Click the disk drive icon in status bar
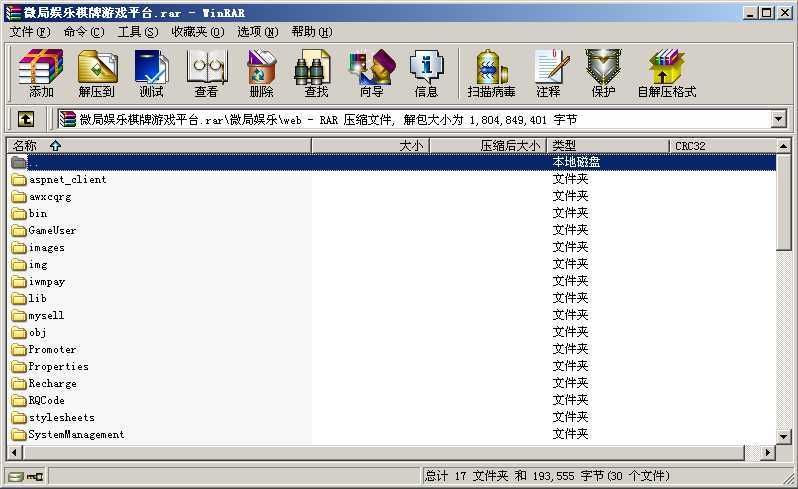The width and height of the screenshot is (798, 489). click(x=16, y=477)
